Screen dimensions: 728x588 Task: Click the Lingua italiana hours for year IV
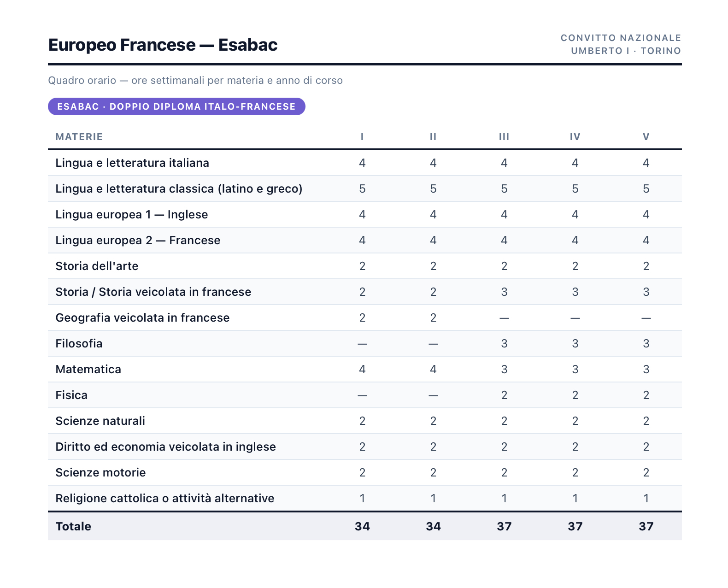[575, 163]
